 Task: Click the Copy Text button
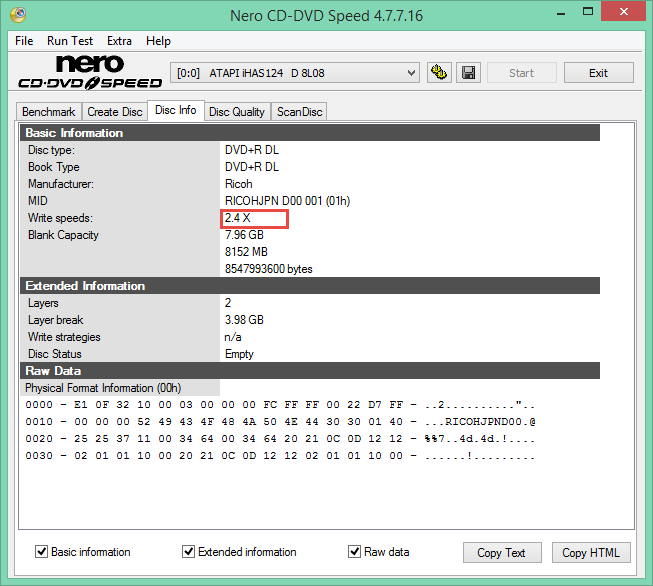pyautogui.click(x=502, y=553)
